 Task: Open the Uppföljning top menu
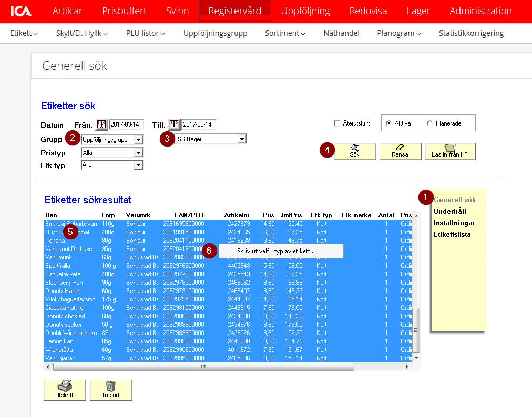coord(305,11)
